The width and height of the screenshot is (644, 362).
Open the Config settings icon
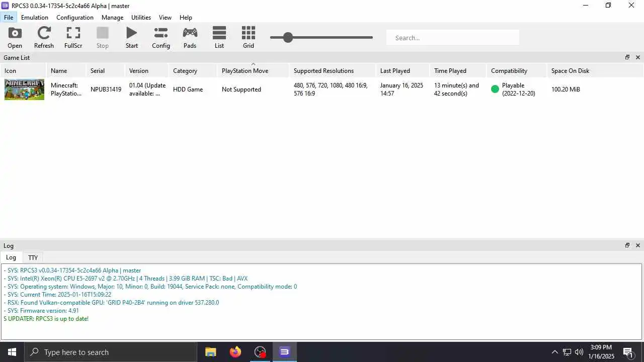[x=160, y=38]
